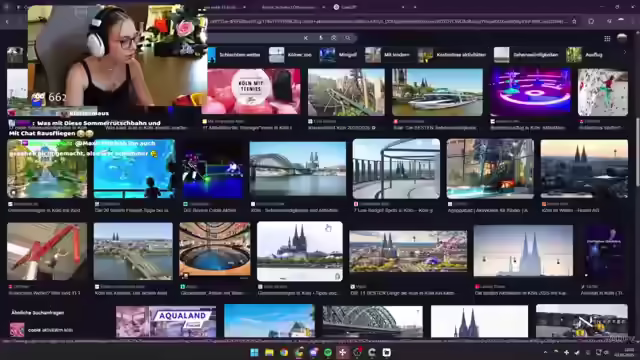Open the round indoor pool image
Image resolution: width=640 pixels, height=360 pixels.
(x=215, y=249)
